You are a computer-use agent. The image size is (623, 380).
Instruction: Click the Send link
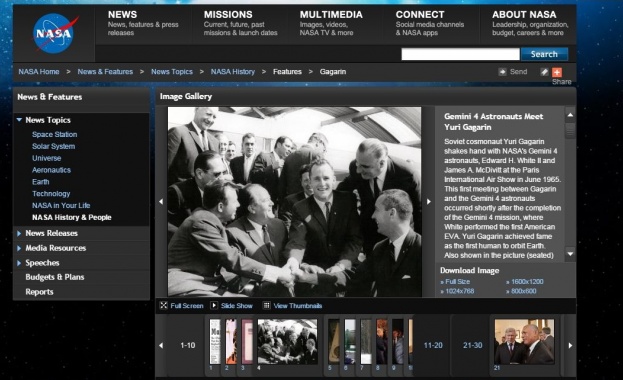click(x=518, y=72)
